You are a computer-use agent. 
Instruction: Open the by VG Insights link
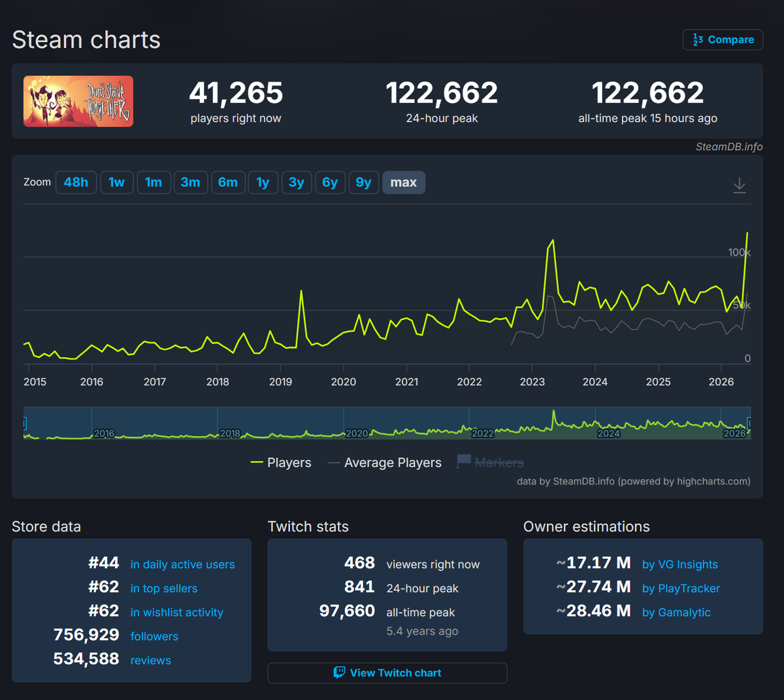tap(680, 564)
